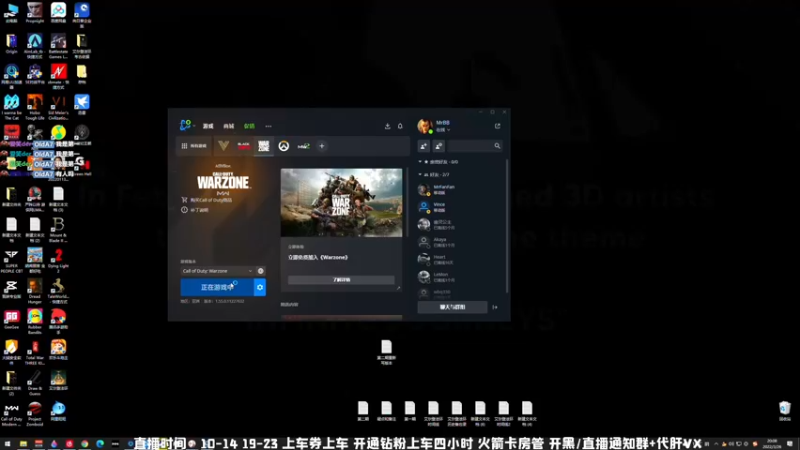Open the Dread Hunger desktop icon

click(35, 291)
